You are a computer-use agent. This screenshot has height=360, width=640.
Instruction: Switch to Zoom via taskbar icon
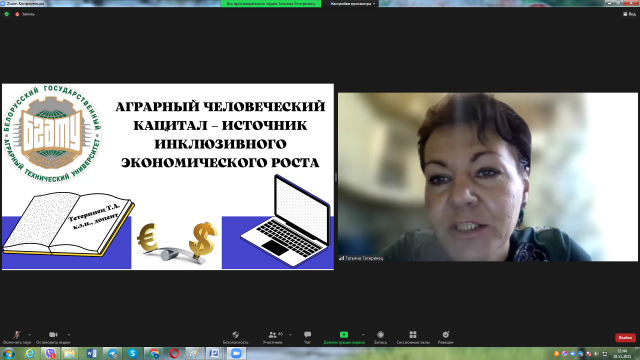click(x=236, y=353)
